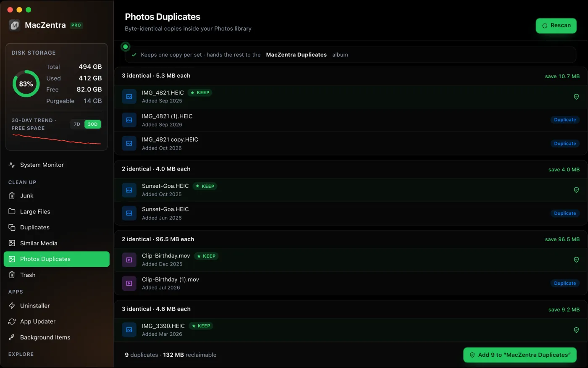
Task: Click the Rescan button
Action: 556,26
